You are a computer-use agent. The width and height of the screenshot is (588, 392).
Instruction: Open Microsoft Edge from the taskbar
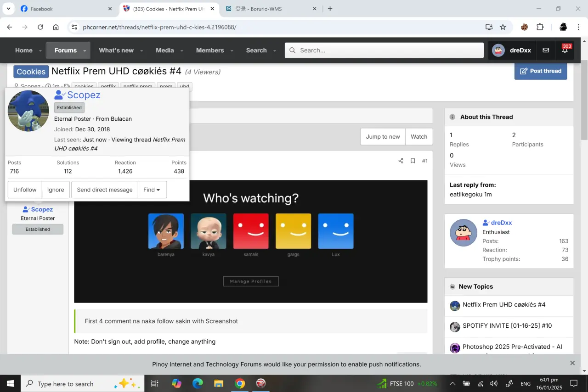pos(198,383)
